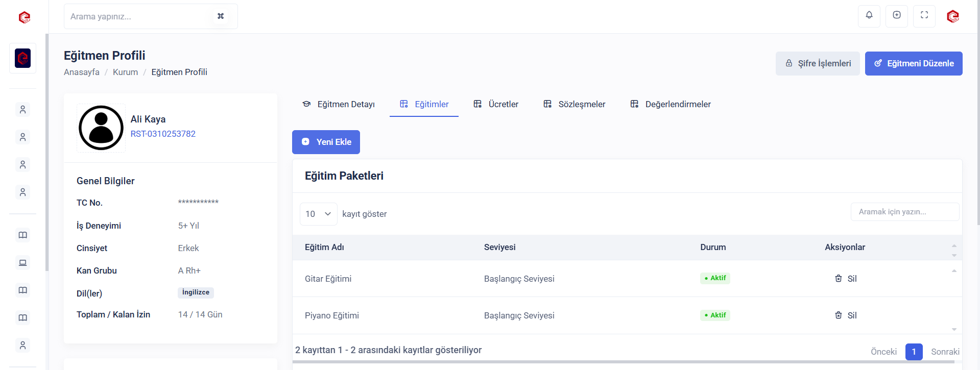Open user account logo at top right

[x=952, y=16]
